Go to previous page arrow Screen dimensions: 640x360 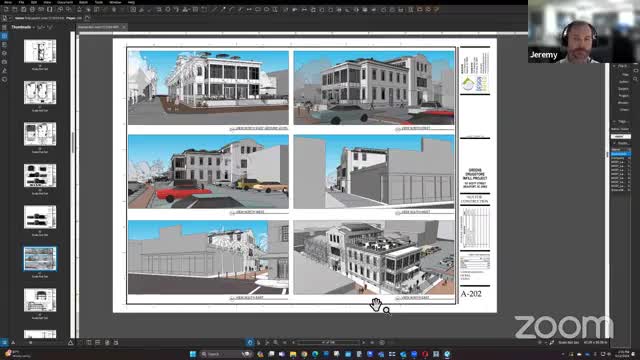tap(293, 342)
